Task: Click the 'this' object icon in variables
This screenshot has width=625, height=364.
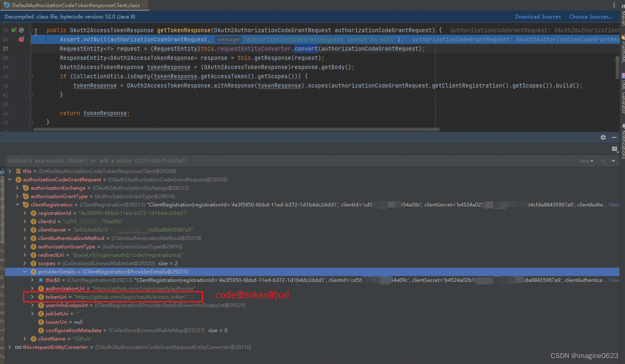Action: [x=18, y=171]
